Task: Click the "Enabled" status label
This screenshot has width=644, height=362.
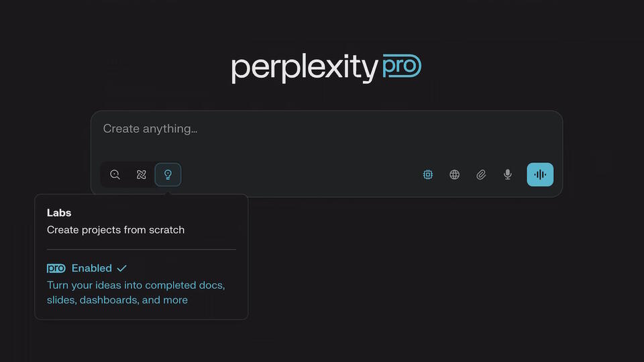Action: click(x=92, y=268)
